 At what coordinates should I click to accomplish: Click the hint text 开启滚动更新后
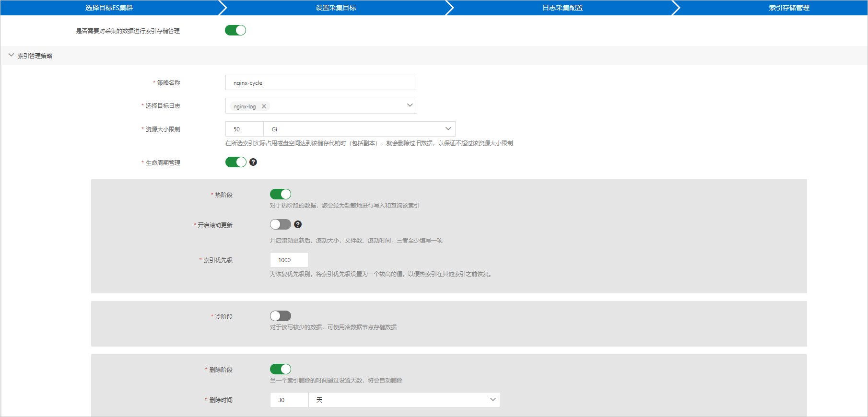point(356,240)
